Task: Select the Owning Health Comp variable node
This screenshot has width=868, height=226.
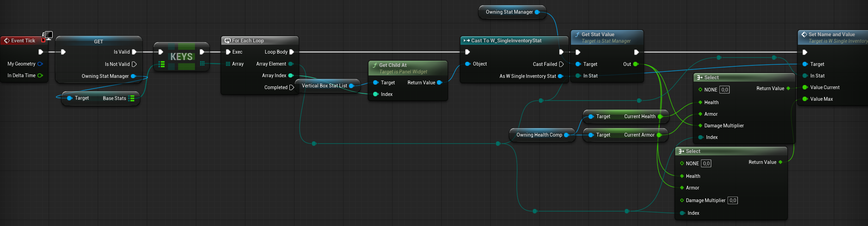Action: click(x=539, y=135)
